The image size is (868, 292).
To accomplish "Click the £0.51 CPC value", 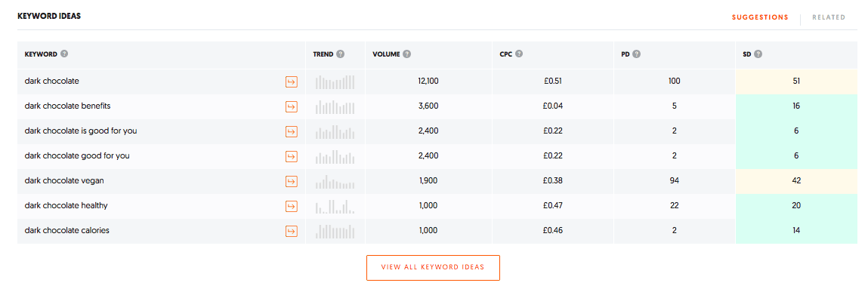I will coord(553,81).
